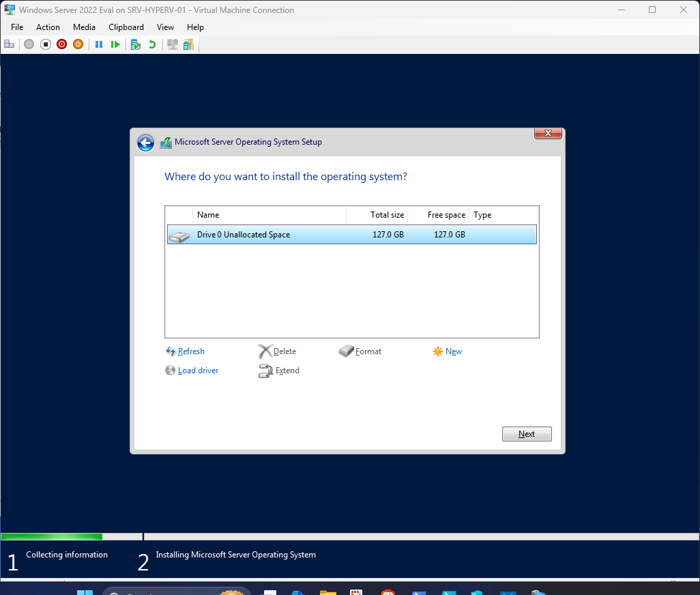Click the green Resume arrow icon
700x595 pixels.
115,44
